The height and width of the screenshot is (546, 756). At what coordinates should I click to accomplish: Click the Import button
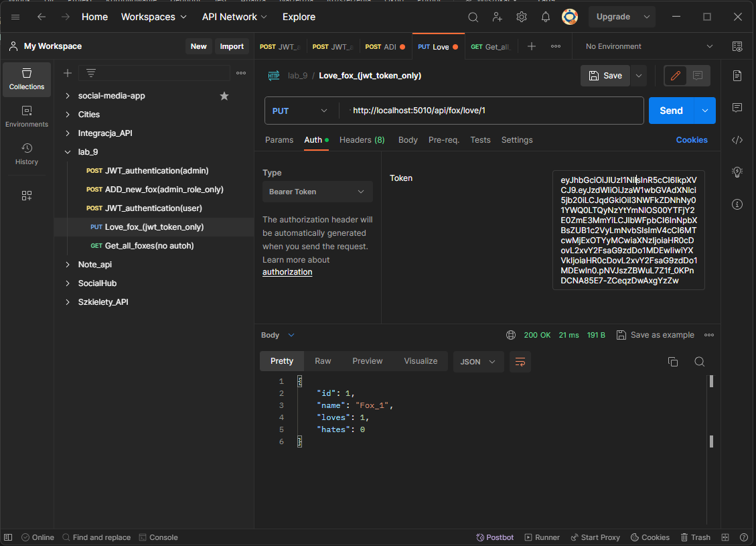[232, 46]
